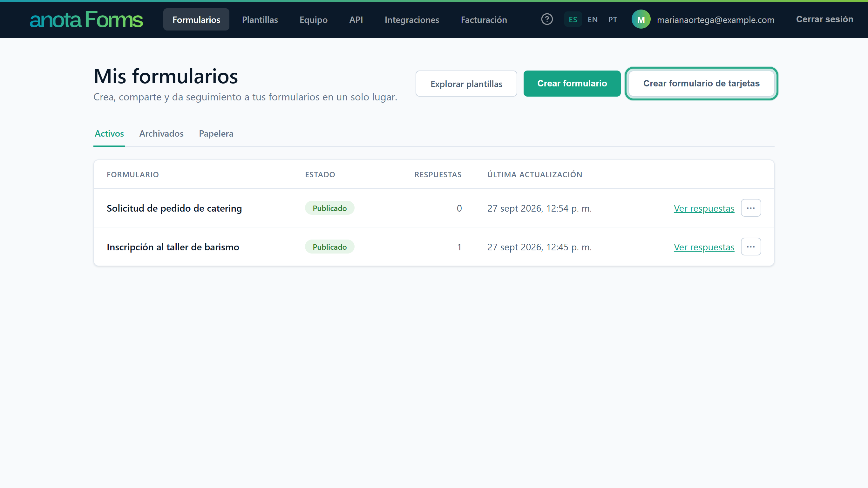Open more options for Inscripción al taller de barismo
Screen dimensions: 868x488
point(751,247)
